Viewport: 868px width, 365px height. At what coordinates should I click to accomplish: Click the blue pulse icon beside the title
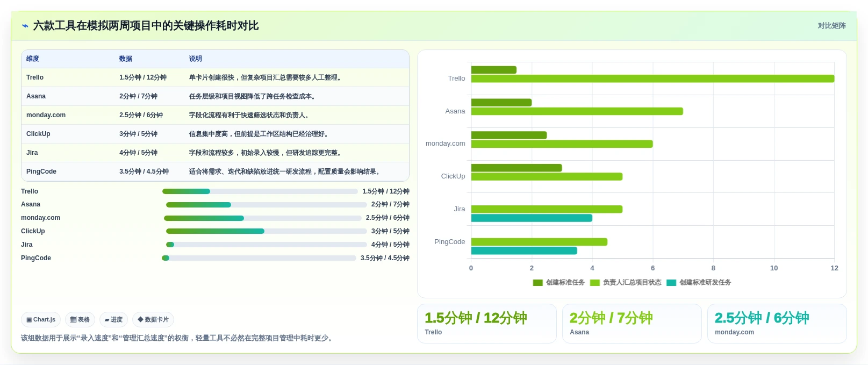[x=25, y=26]
